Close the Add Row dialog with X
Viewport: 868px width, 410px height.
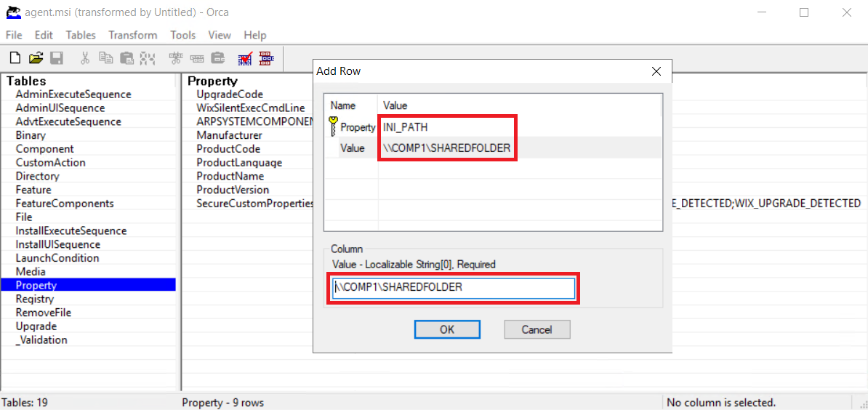pyautogui.click(x=656, y=71)
